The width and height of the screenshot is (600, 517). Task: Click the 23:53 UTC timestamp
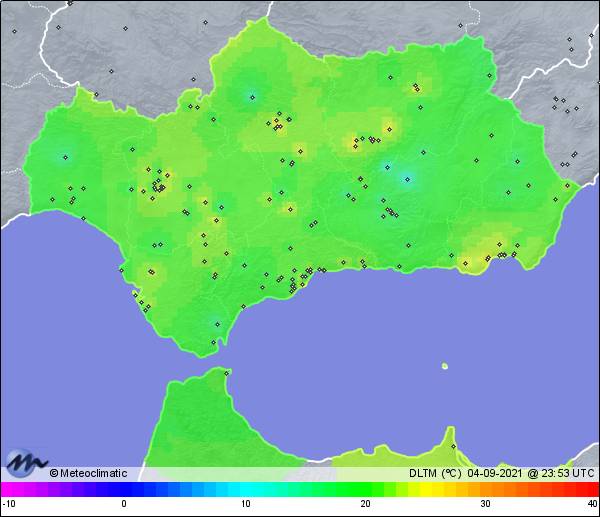[x=567, y=473]
